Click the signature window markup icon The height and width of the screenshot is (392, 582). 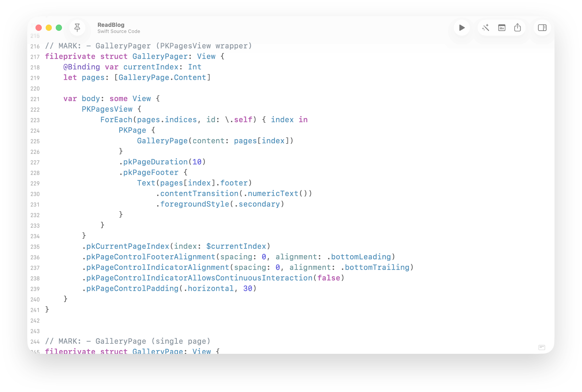502,28
